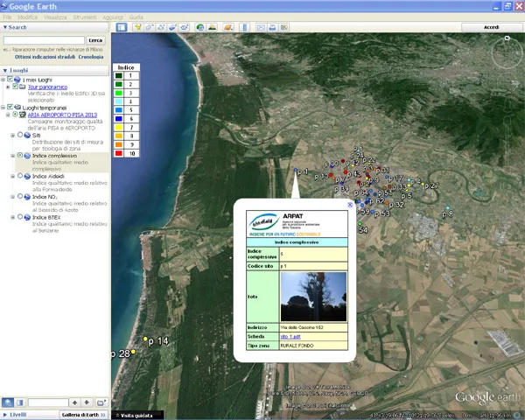Expand the Siti tree node
This screenshot has width=525, height=420.
click(13, 136)
